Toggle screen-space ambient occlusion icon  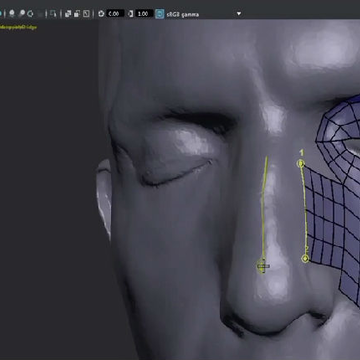[30, 14]
